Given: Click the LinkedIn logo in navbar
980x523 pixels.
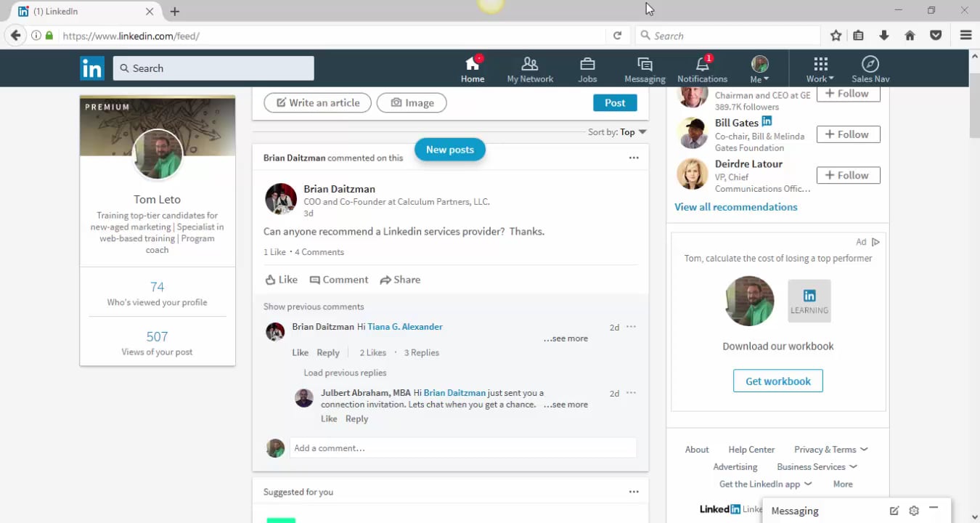Looking at the screenshot, I should pos(92,68).
